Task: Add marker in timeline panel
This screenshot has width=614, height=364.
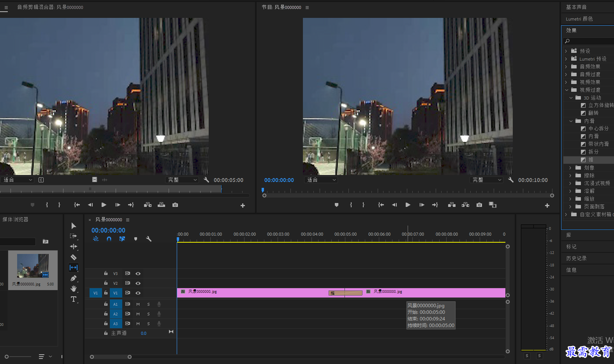Action: point(135,239)
